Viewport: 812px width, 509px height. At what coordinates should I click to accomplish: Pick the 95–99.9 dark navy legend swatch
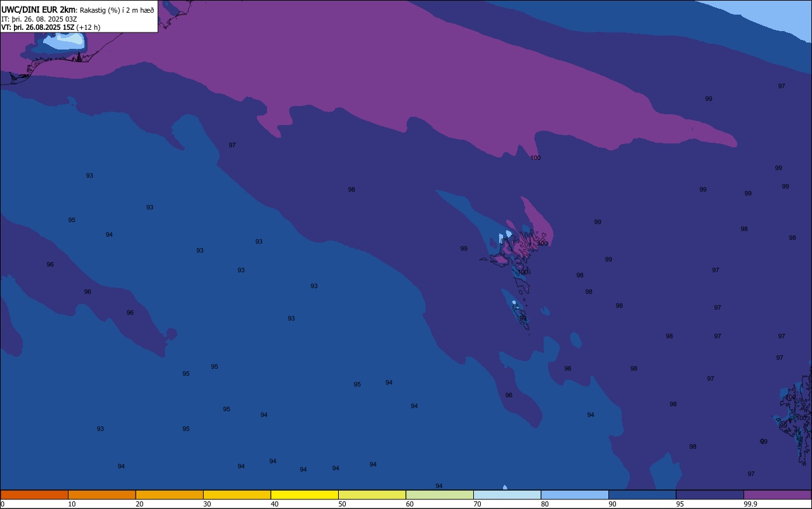710,494
